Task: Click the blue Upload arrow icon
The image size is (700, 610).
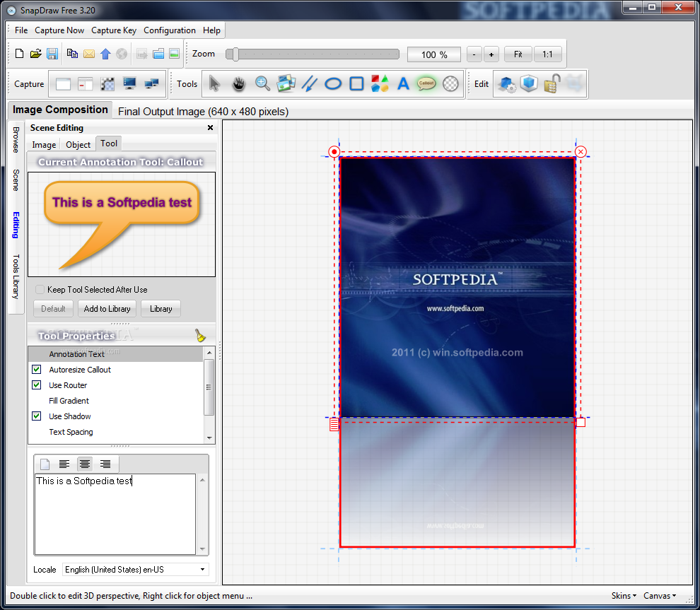Action: pos(105,54)
